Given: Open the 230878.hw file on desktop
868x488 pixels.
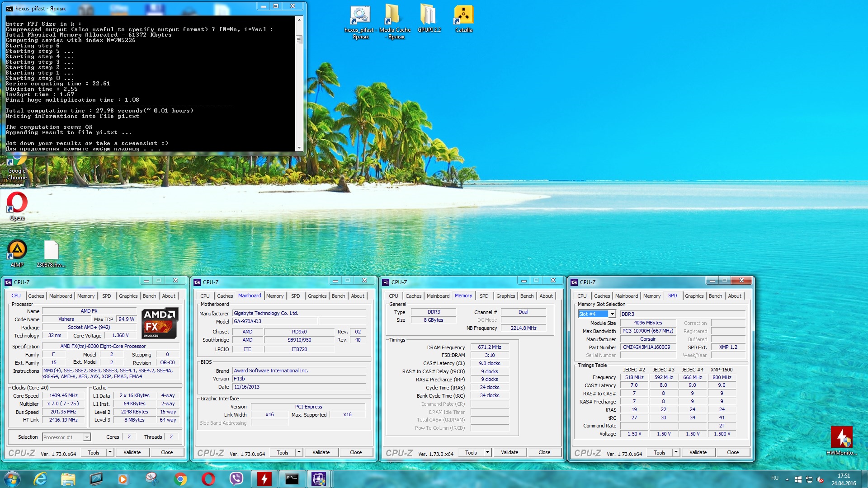Looking at the screenshot, I should pyautogui.click(x=51, y=253).
